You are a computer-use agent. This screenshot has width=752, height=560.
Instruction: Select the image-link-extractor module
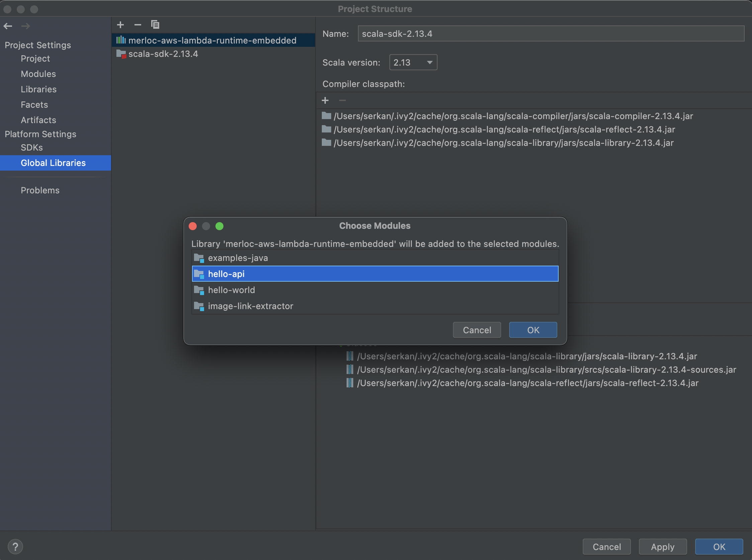(x=250, y=306)
